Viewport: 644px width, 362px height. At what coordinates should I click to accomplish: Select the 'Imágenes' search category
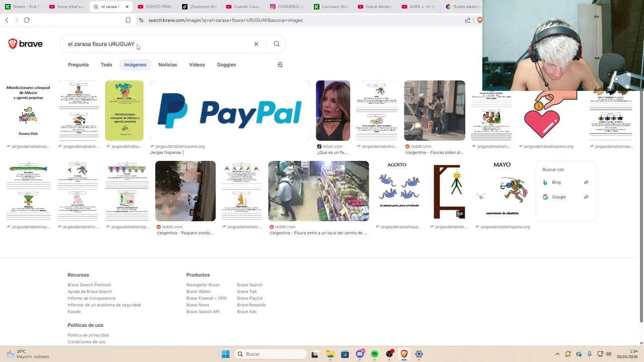pyautogui.click(x=135, y=65)
